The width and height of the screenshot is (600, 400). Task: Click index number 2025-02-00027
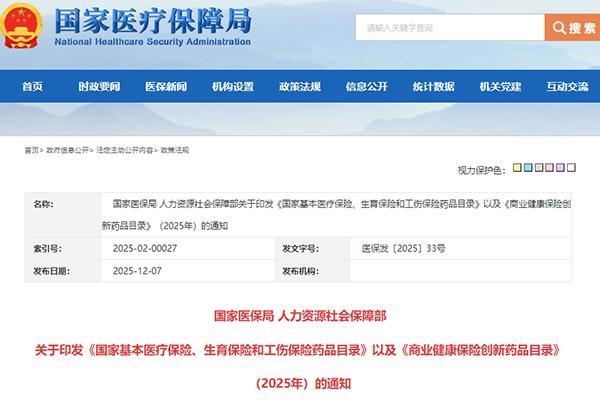pos(145,248)
